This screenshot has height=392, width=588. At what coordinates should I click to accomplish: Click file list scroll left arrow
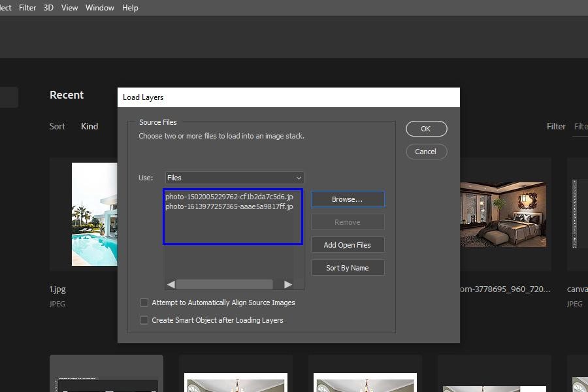point(171,284)
